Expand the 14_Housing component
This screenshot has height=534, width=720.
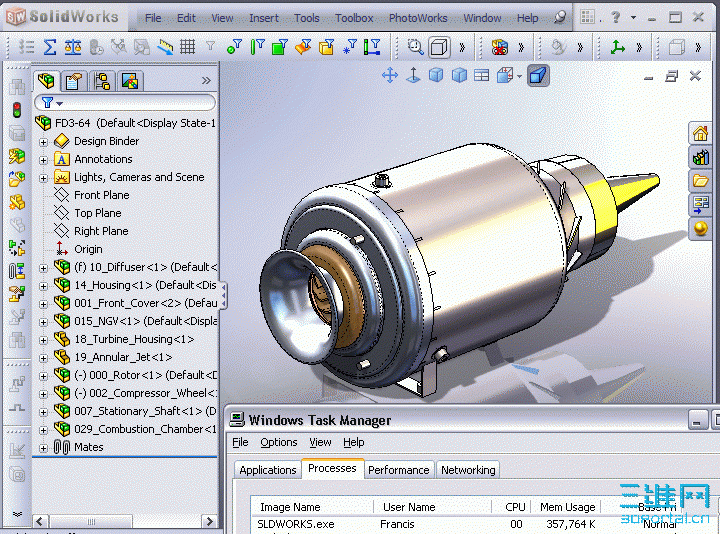coord(43,286)
